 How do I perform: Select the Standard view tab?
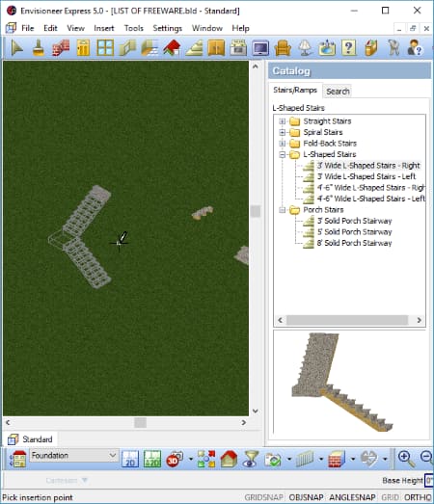coord(31,439)
